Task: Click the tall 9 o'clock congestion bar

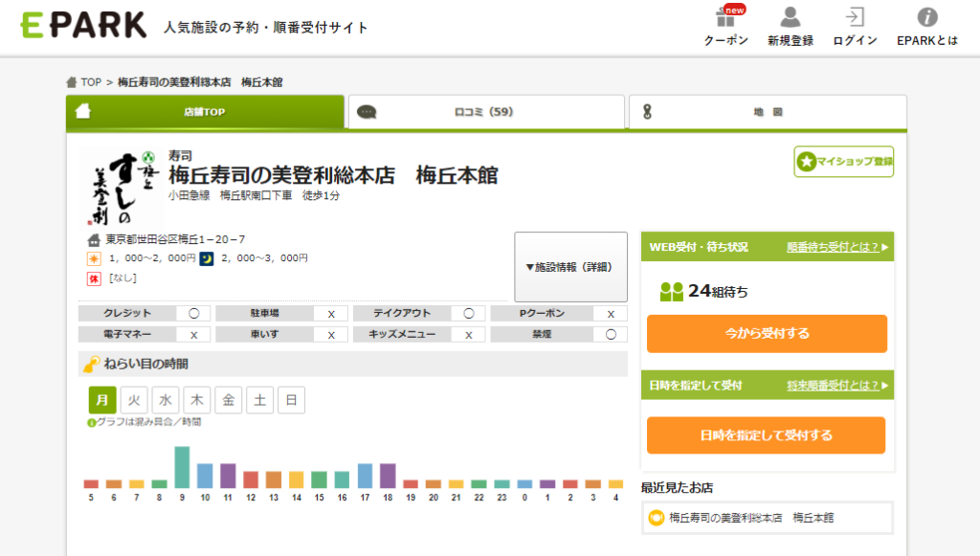Action: coord(182,467)
